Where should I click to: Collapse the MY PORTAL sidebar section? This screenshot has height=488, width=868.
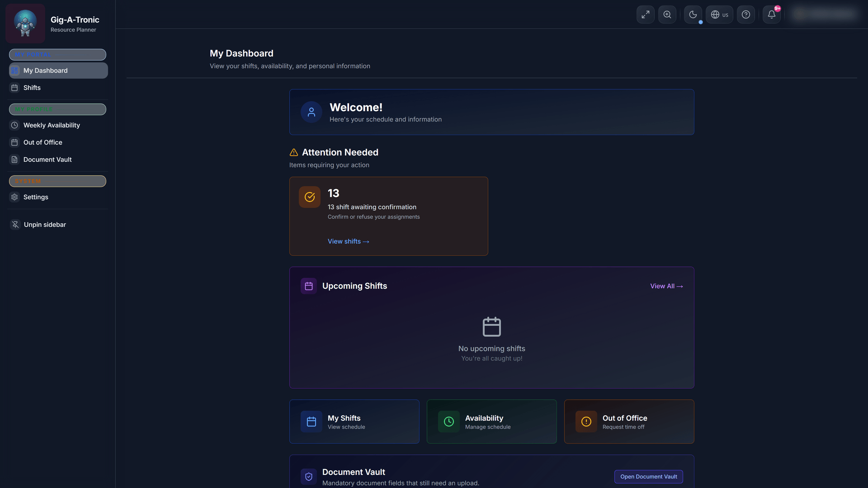click(57, 55)
